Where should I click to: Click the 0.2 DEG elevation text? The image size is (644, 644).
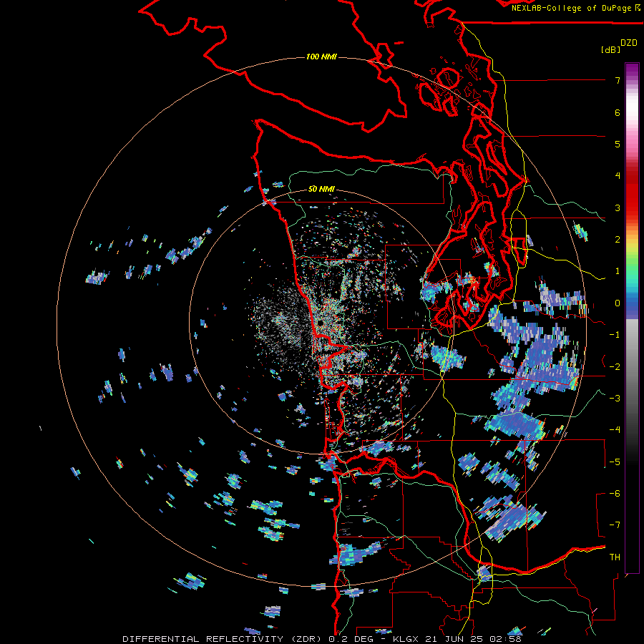coord(351,639)
